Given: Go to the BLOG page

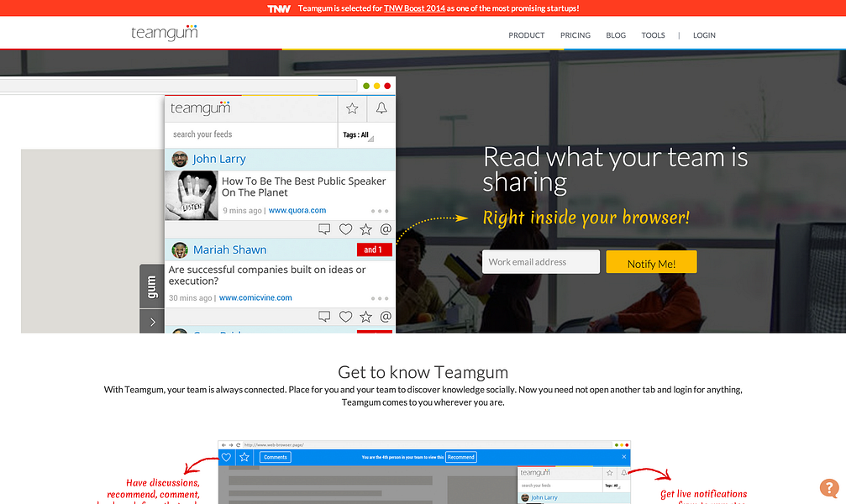Looking at the screenshot, I should point(616,35).
